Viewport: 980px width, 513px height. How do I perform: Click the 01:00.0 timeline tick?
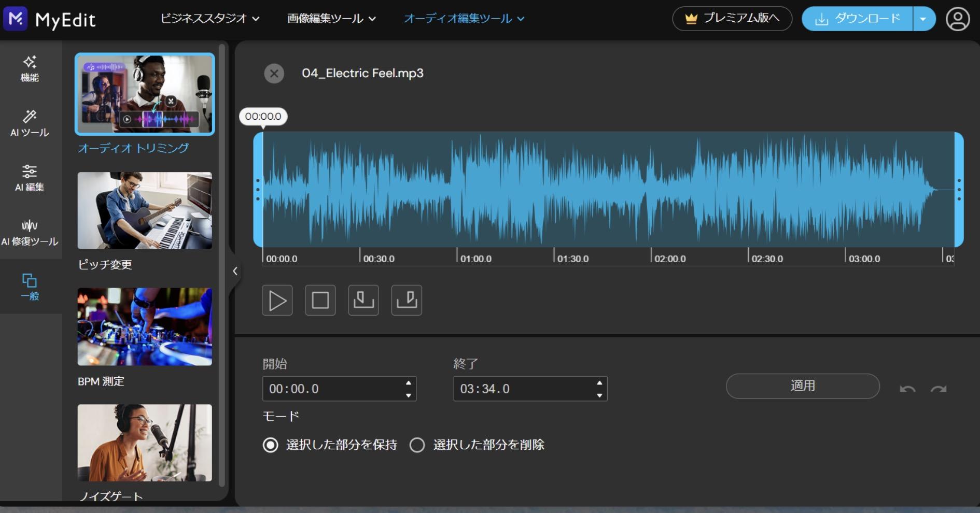coord(475,258)
